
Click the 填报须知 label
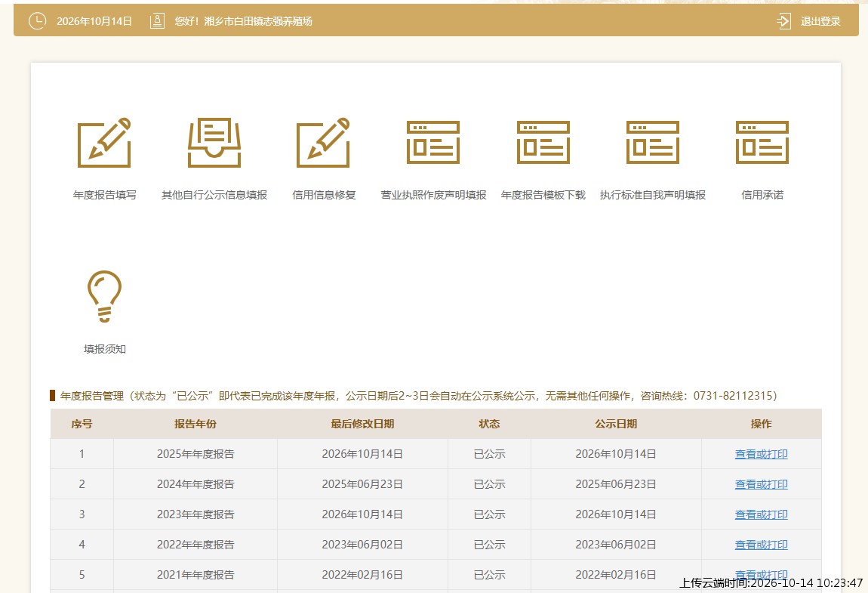click(105, 349)
